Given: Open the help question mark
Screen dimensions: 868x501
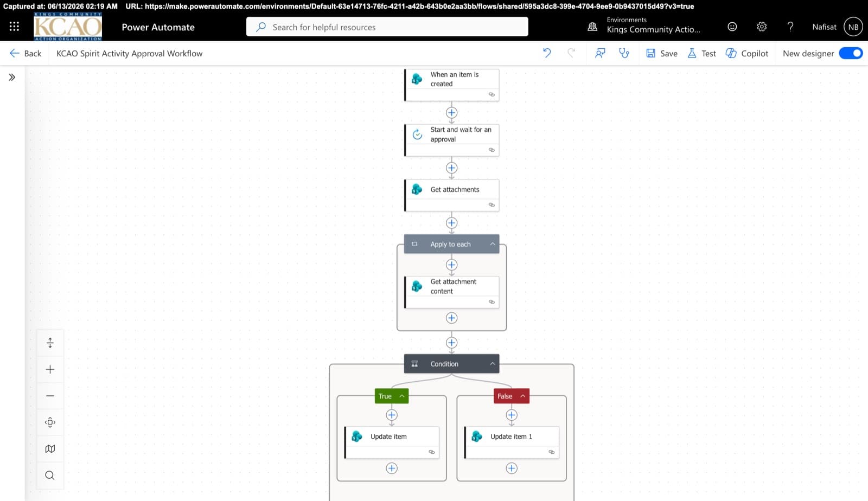Looking at the screenshot, I should (x=790, y=27).
